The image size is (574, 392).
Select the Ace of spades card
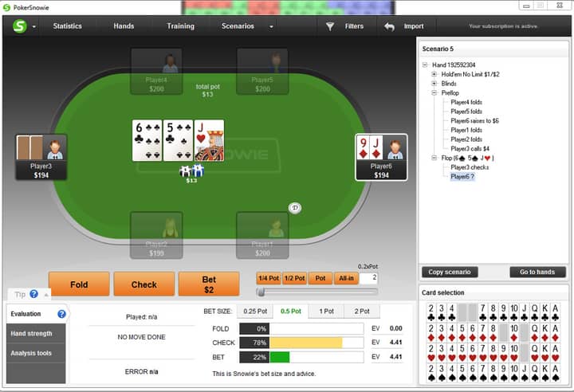click(556, 373)
